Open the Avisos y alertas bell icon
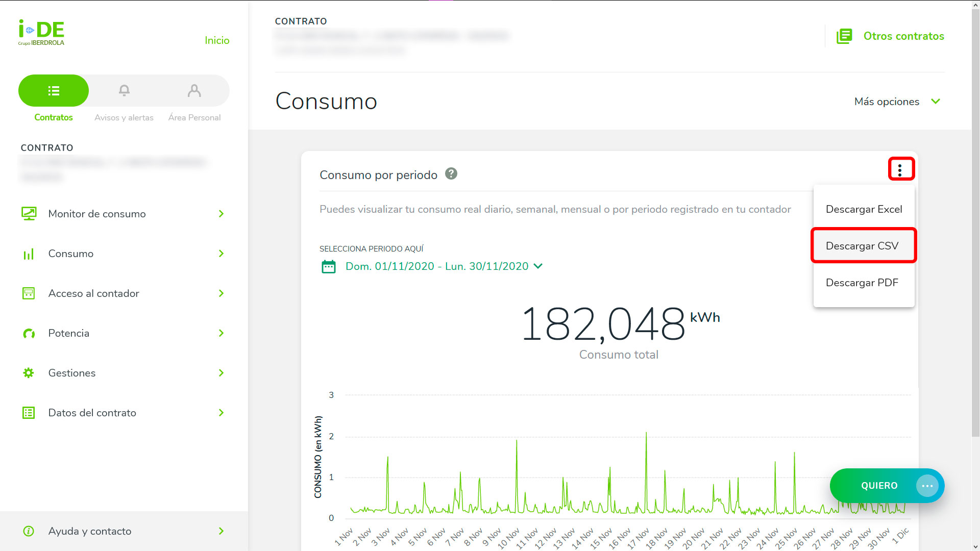Viewport: 980px width, 551px height. tap(124, 91)
